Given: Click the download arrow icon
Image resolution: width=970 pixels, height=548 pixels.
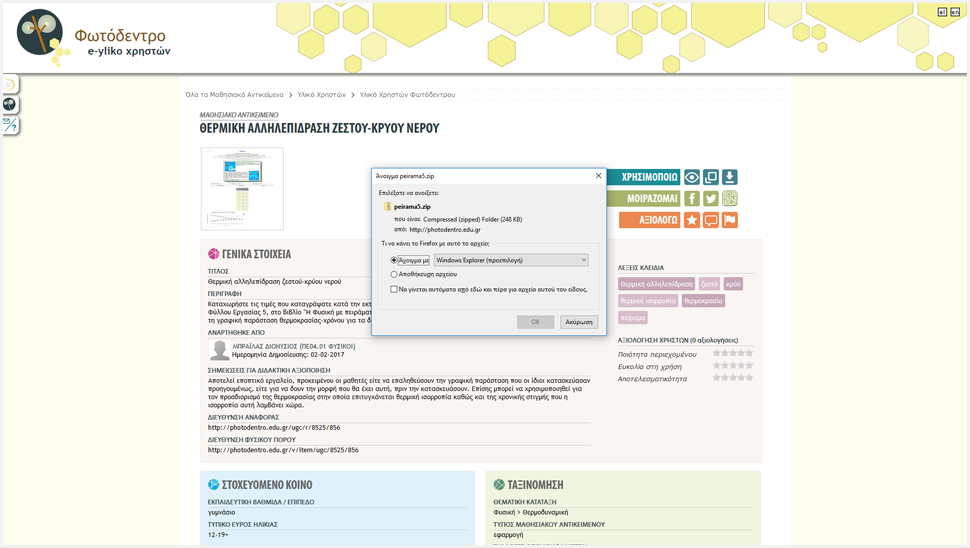Looking at the screenshot, I should coord(730,177).
